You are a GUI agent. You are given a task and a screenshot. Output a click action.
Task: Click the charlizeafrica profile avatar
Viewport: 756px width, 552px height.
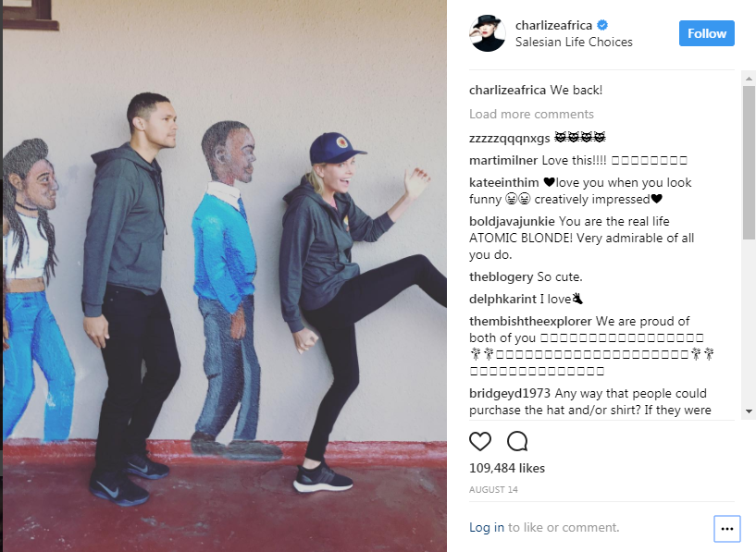click(488, 33)
